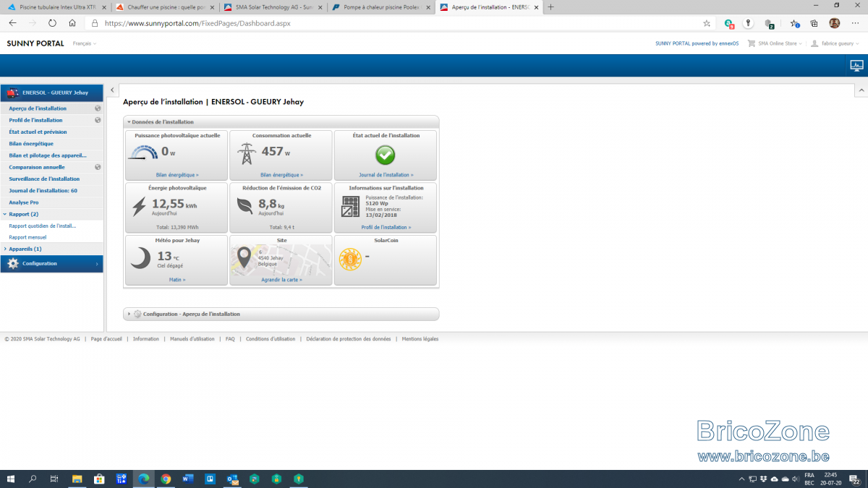Click the browser home button

72,23
